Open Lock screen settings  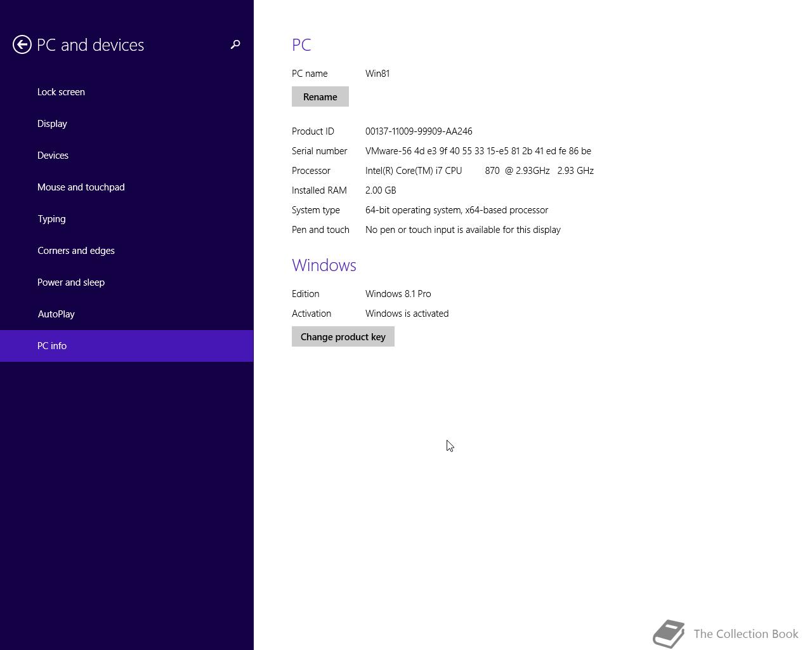tap(127, 92)
